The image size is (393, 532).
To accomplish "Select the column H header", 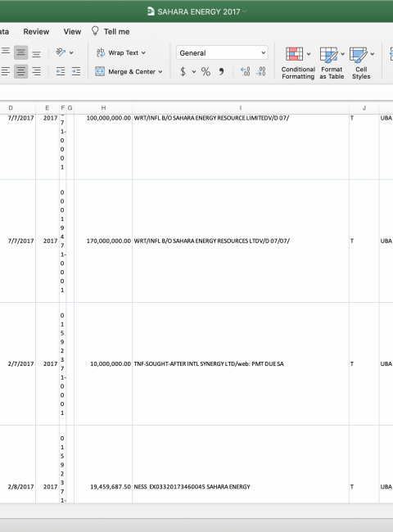I will pos(103,108).
